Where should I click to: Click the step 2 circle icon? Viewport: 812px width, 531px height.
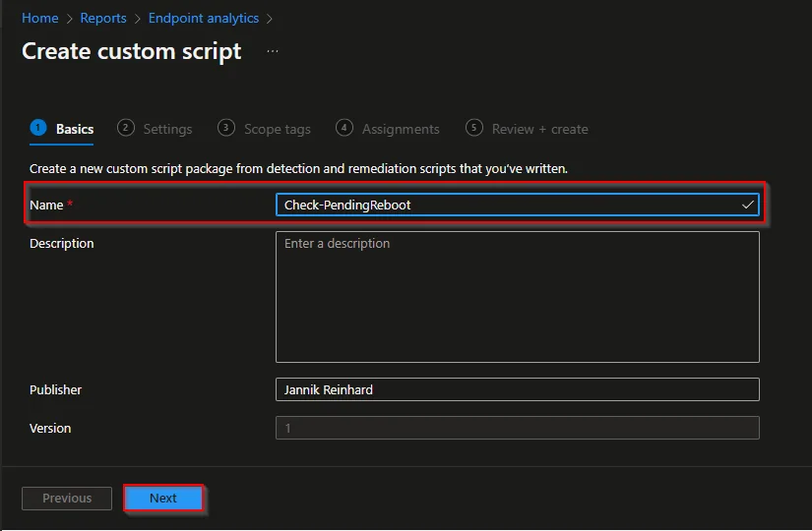(125, 127)
